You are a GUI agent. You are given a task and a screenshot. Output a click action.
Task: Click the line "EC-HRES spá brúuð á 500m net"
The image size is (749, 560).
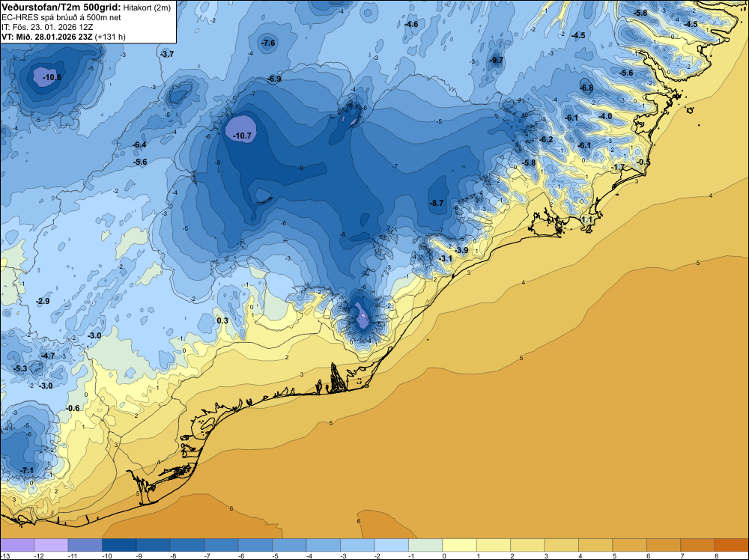[x=61, y=17]
